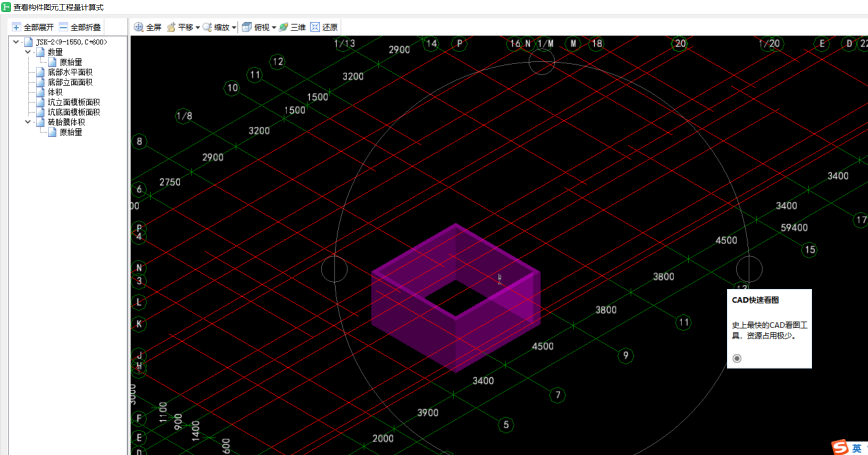This screenshot has width=868, height=455.
Task: Click the plus icon beside 全部展开
Action: pyautogui.click(x=16, y=27)
